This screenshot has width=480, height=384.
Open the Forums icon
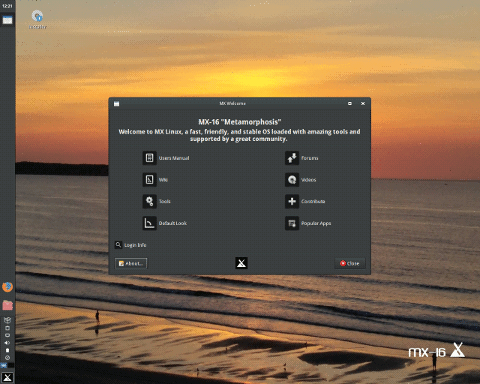click(x=292, y=158)
